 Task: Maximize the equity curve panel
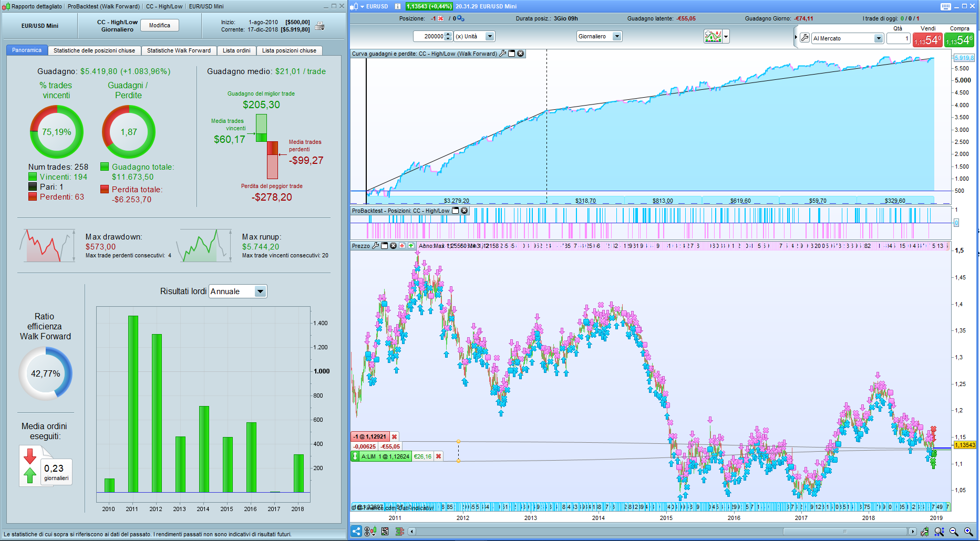pyautogui.click(x=512, y=54)
